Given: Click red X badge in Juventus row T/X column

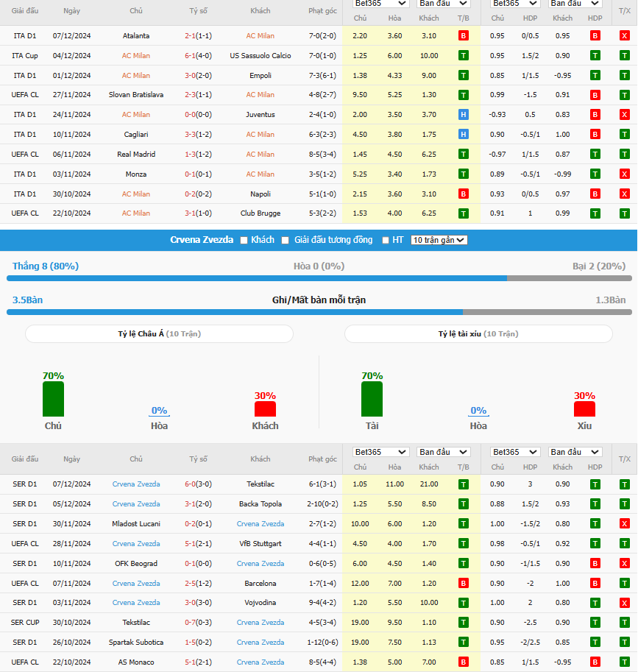Looking at the screenshot, I should pos(624,115).
